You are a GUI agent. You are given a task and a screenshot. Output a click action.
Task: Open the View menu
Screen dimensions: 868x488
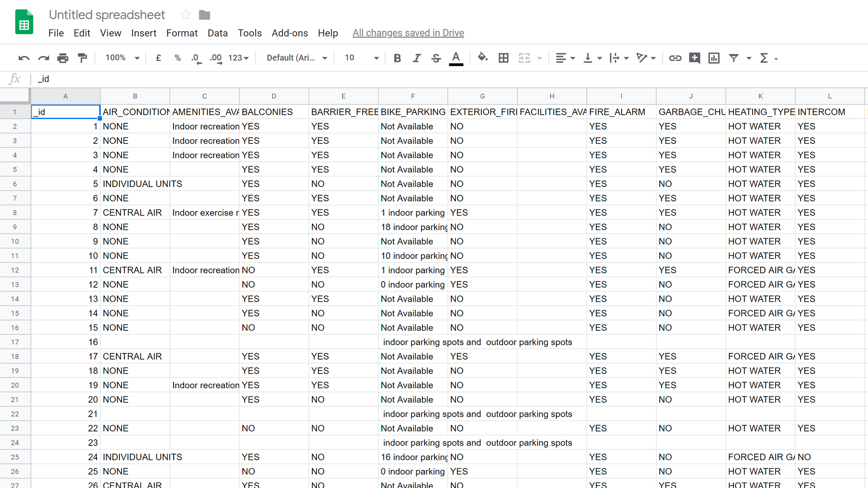point(111,33)
